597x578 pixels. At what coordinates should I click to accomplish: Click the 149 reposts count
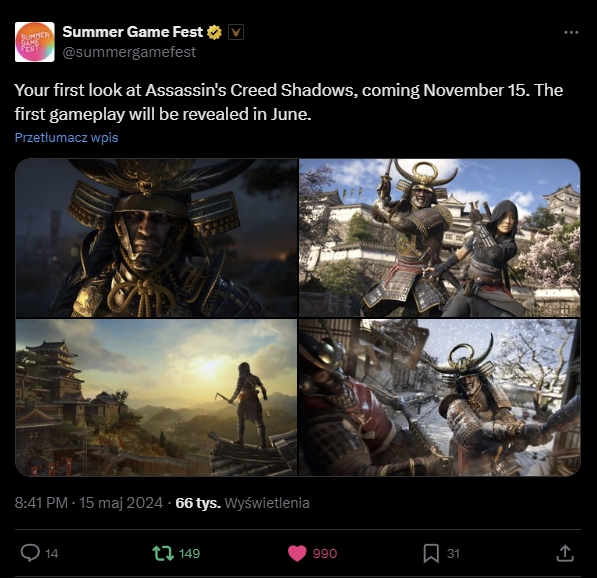189,553
